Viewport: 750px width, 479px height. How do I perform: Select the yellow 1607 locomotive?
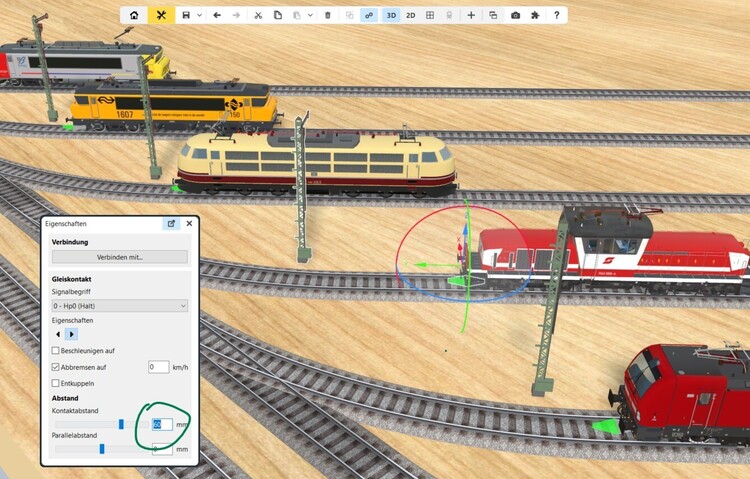point(174,106)
